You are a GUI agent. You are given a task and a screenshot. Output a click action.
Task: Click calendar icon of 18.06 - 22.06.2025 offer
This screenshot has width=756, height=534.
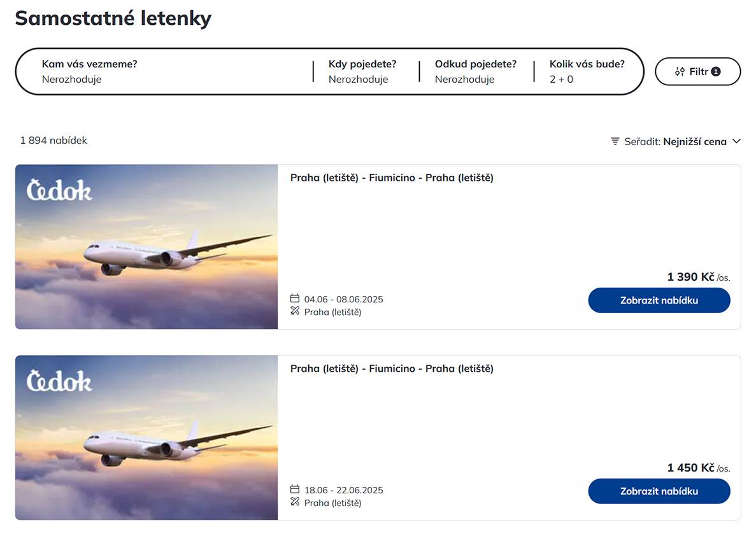tap(294, 489)
